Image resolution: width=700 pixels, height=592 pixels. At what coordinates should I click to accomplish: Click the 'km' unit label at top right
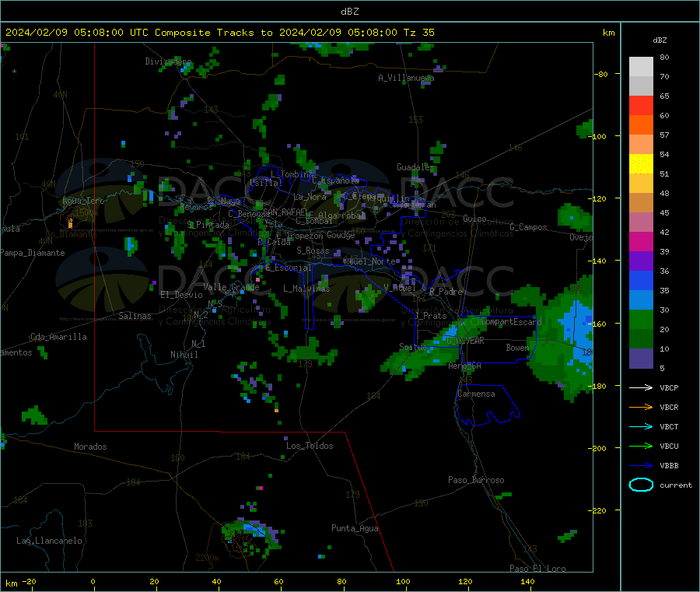tap(608, 33)
